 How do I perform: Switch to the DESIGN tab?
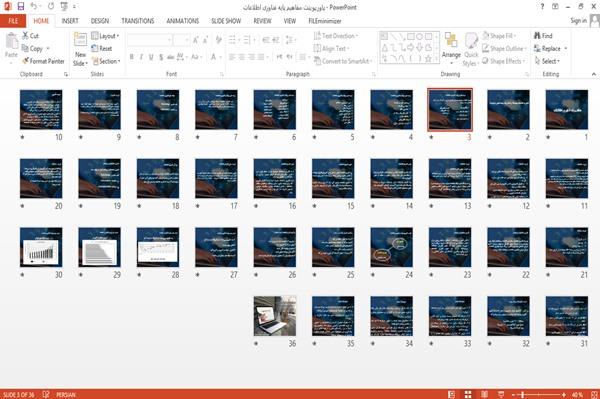coord(99,21)
